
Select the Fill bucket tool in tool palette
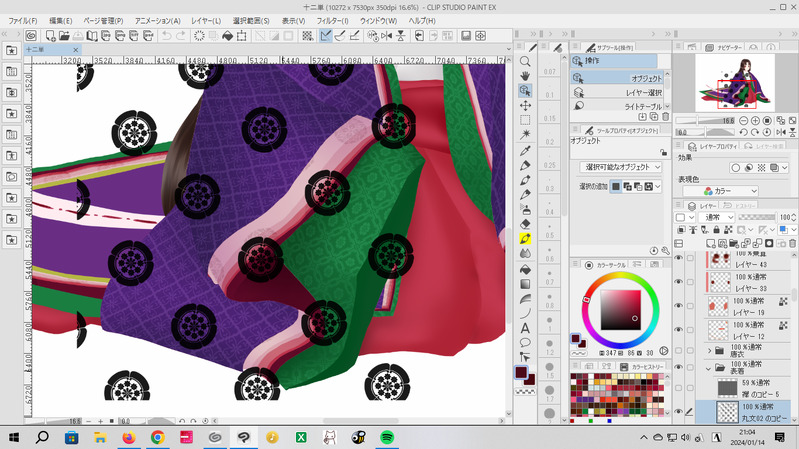pos(525,268)
